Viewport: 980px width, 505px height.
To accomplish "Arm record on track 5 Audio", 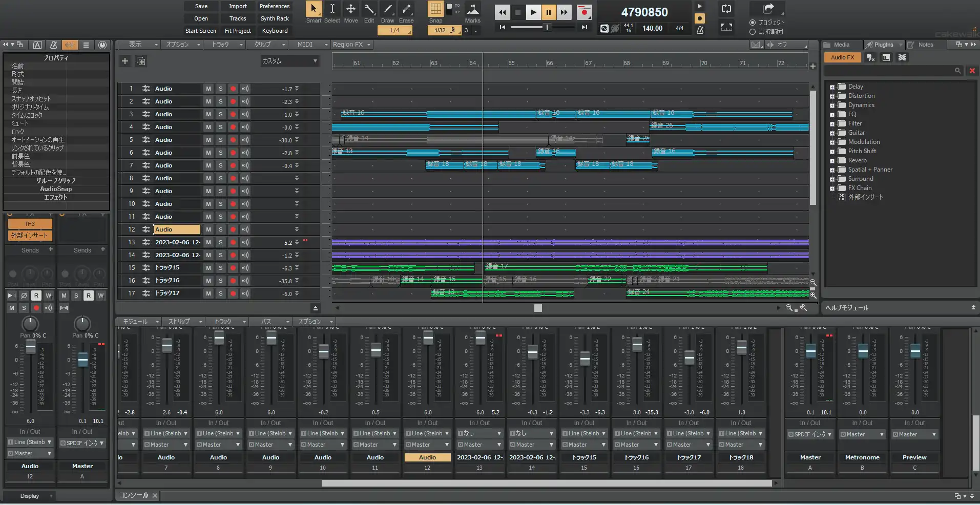I will (x=233, y=140).
